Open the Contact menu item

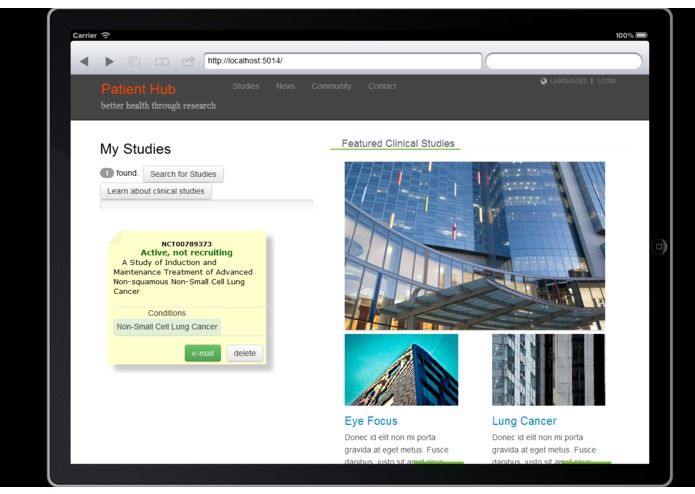[382, 86]
